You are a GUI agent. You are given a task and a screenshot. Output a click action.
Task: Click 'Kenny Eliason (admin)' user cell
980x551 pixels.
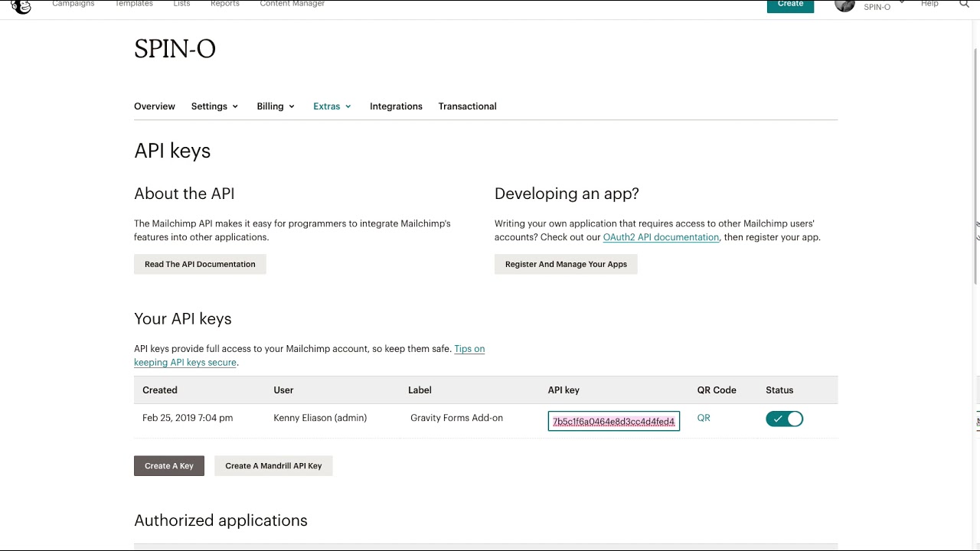click(x=320, y=418)
